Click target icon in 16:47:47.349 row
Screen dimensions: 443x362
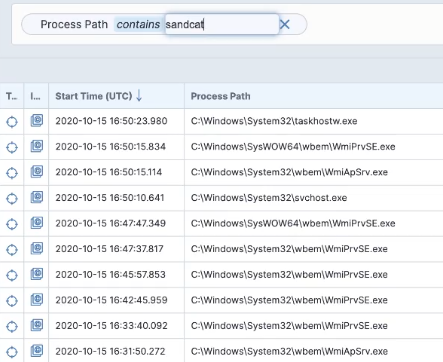tap(12, 224)
